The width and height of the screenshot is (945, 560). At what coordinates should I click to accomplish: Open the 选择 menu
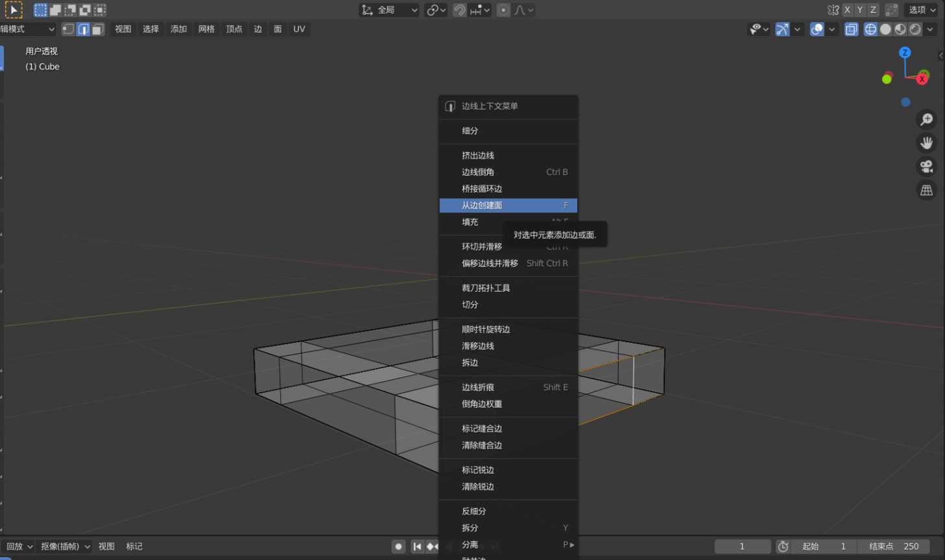click(151, 29)
